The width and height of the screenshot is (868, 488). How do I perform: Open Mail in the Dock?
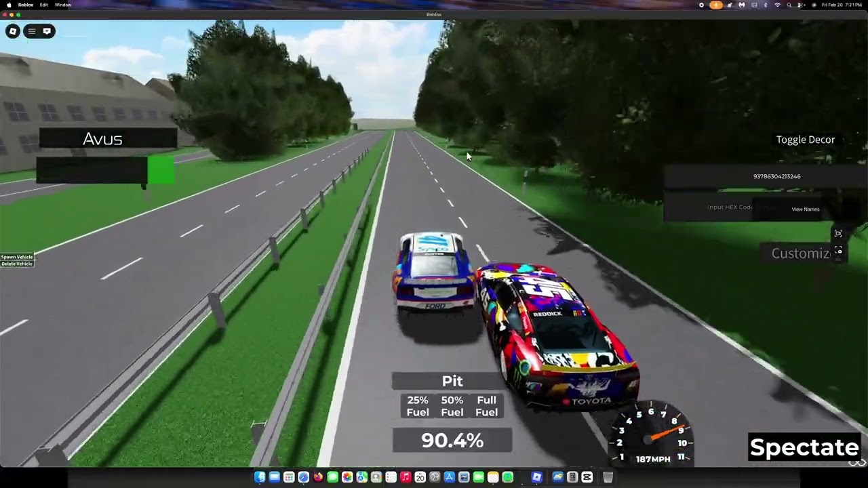(x=275, y=477)
